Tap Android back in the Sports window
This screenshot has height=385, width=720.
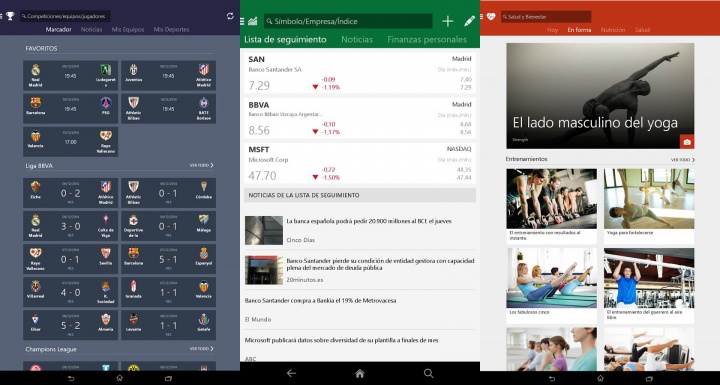(x=71, y=378)
